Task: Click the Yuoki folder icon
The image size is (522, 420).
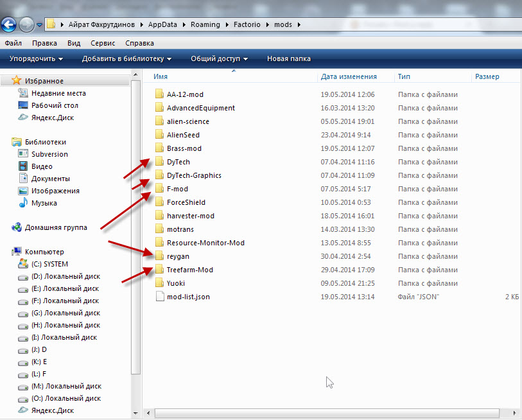Action: (x=159, y=283)
